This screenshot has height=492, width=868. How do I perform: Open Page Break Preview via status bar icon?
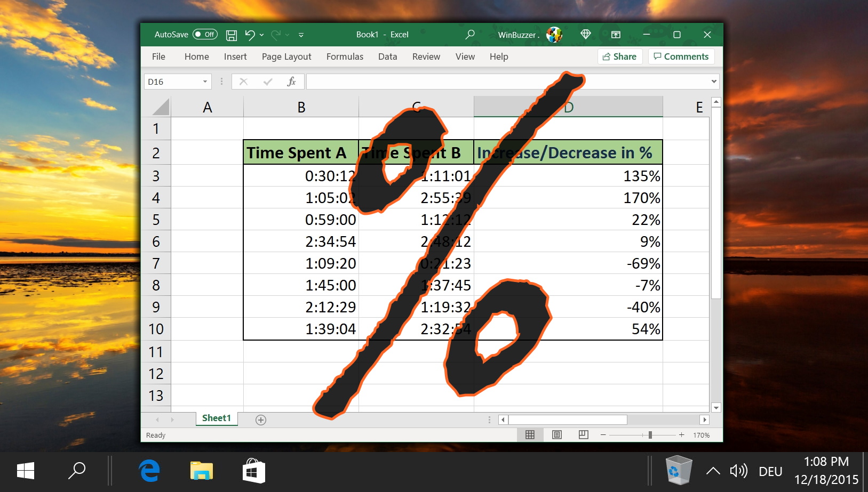point(583,434)
